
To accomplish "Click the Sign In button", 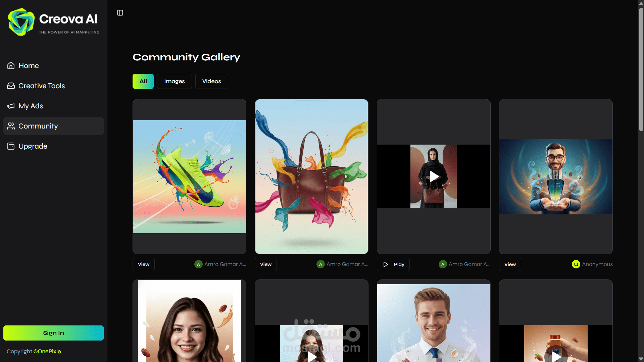I will tap(53, 333).
